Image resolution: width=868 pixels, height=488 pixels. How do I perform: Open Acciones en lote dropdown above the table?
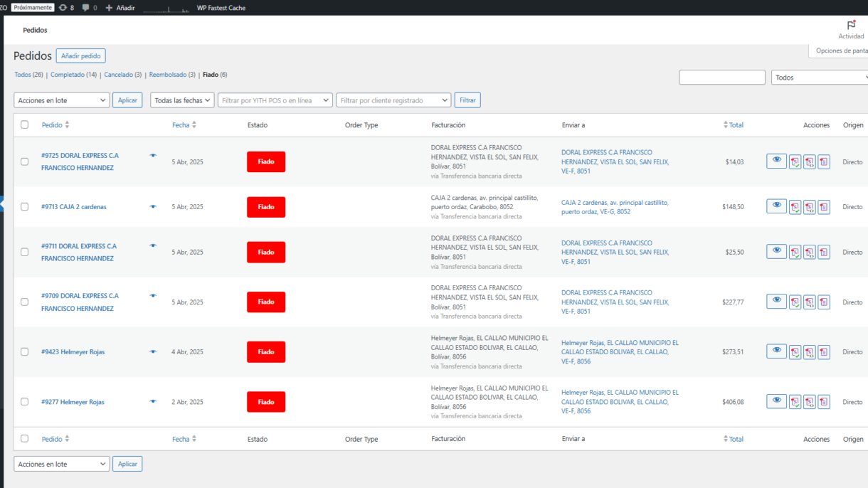62,100
